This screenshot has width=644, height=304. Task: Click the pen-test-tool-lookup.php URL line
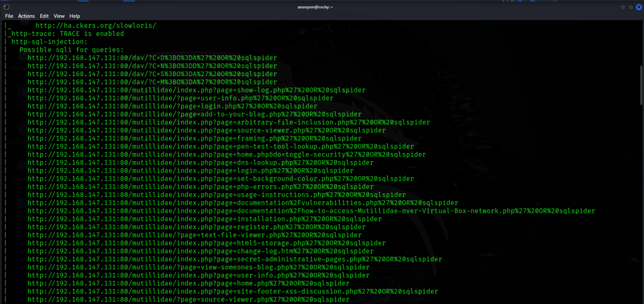221,146
